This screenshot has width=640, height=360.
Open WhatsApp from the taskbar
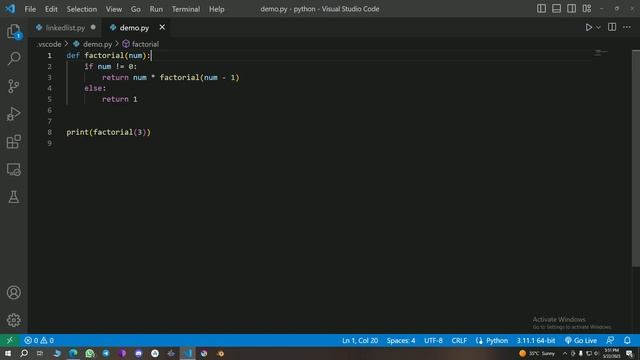point(90,353)
